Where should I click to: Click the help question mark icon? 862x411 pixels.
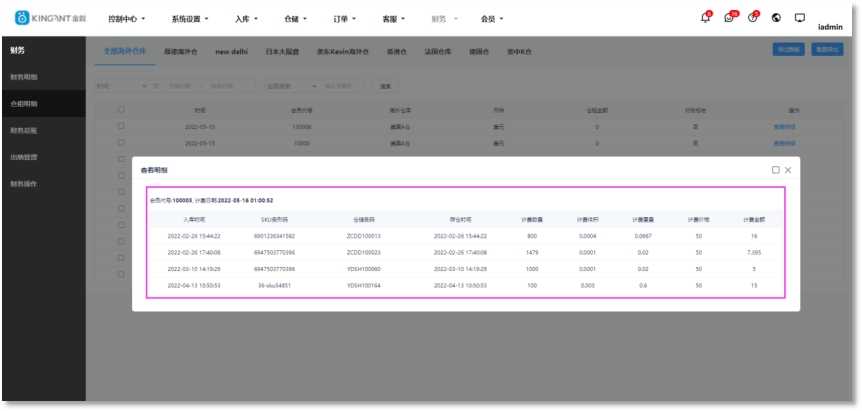coord(752,18)
